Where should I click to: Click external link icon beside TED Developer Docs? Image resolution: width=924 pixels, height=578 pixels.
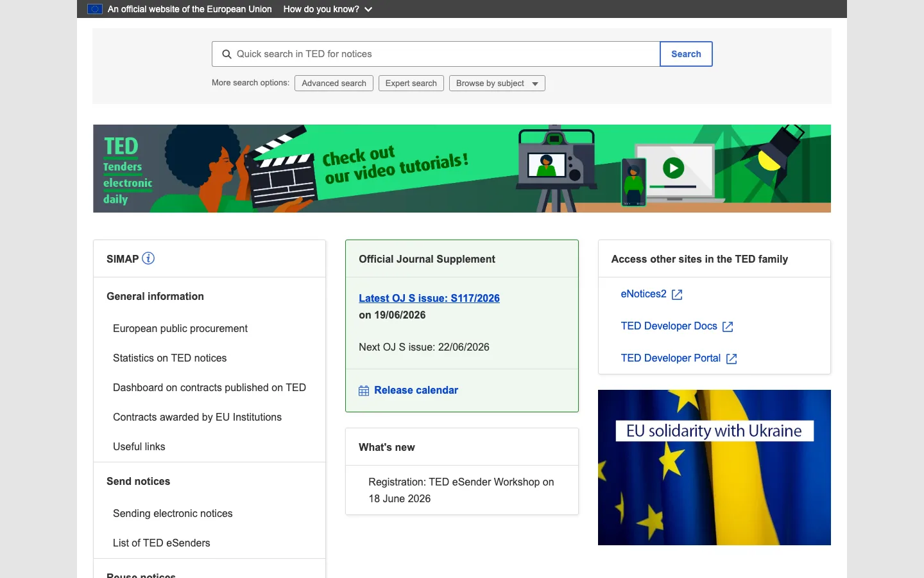point(728,326)
